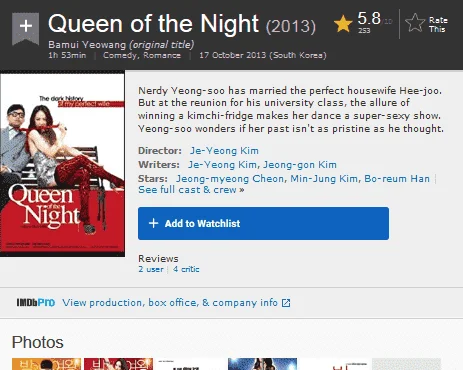Open Bo-reum Han's star page
Viewport: 463px width, 370px height.
(397, 179)
